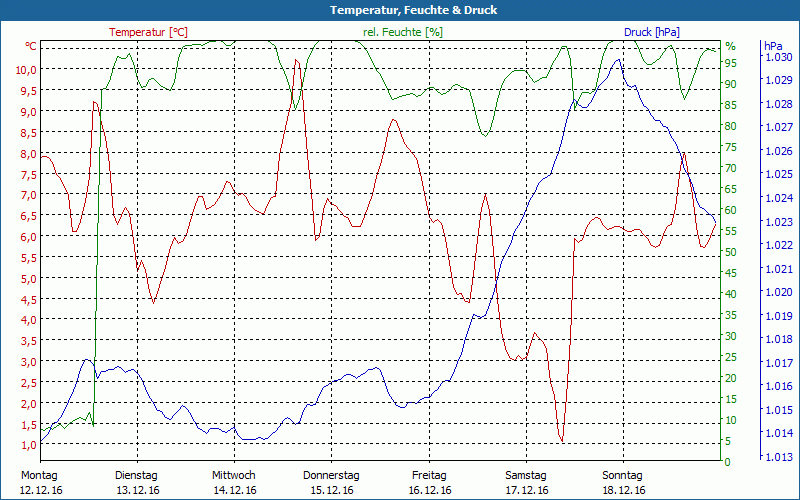Select the Donnerstag 15.12.16 date label
The image size is (800, 500).
click(331, 482)
